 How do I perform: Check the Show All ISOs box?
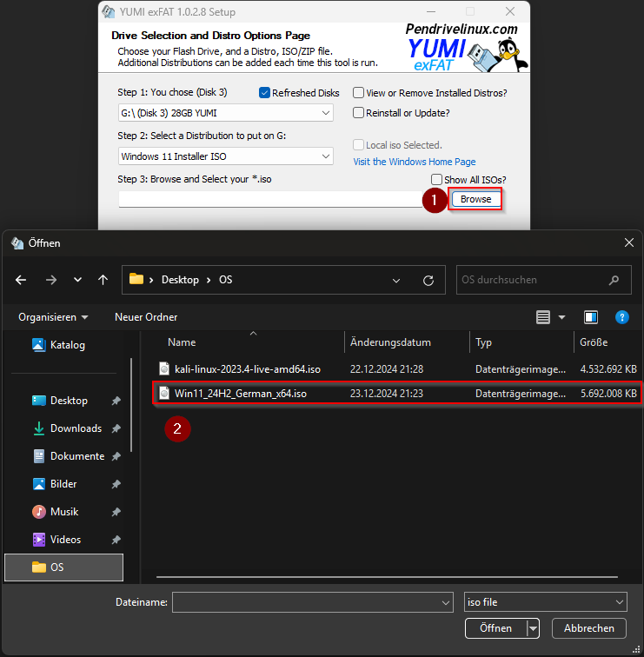(436, 180)
